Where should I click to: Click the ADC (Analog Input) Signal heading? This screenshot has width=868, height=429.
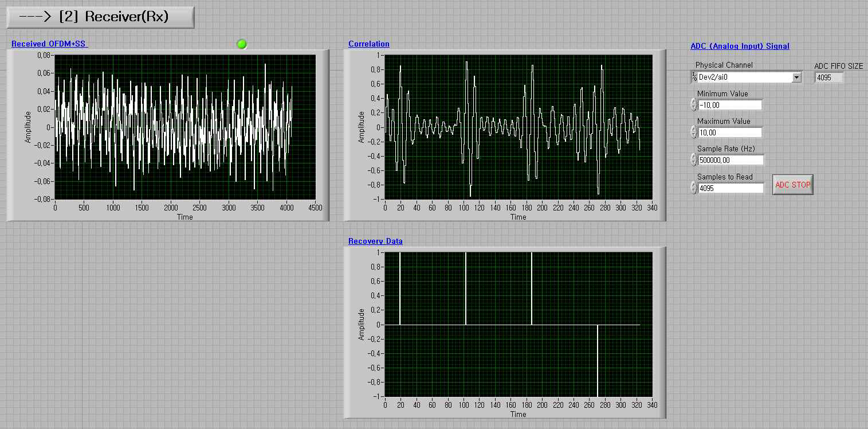pos(740,46)
